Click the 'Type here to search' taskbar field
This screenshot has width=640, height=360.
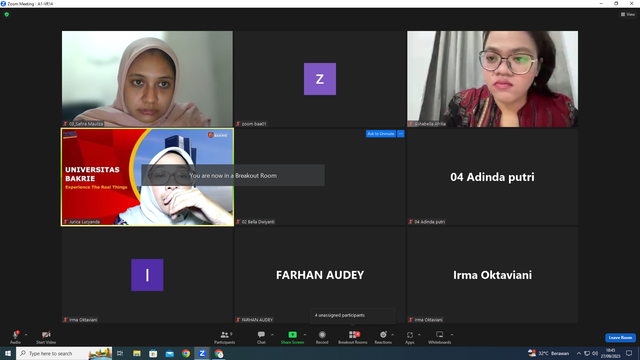64,353
